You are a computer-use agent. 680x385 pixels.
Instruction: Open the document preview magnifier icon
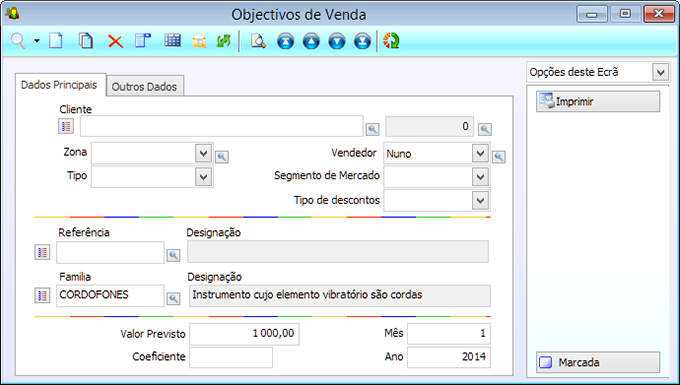point(258,42)
